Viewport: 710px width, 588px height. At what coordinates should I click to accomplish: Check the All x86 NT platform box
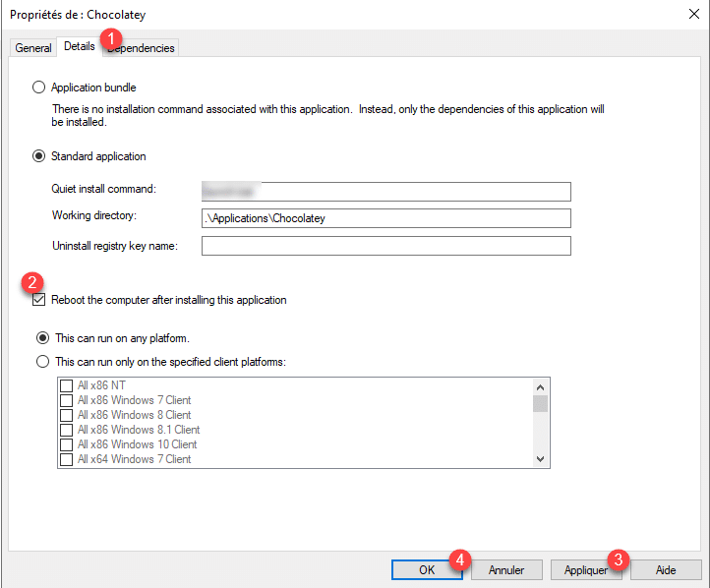tap(67, 385)
